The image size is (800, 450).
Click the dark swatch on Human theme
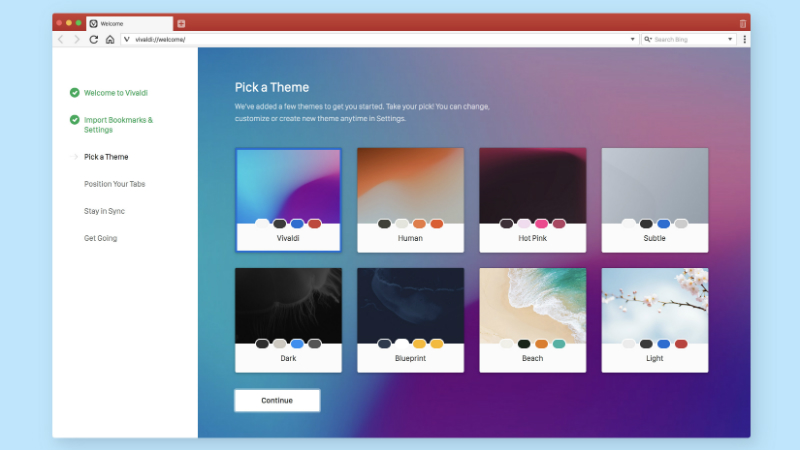(384, 223)
